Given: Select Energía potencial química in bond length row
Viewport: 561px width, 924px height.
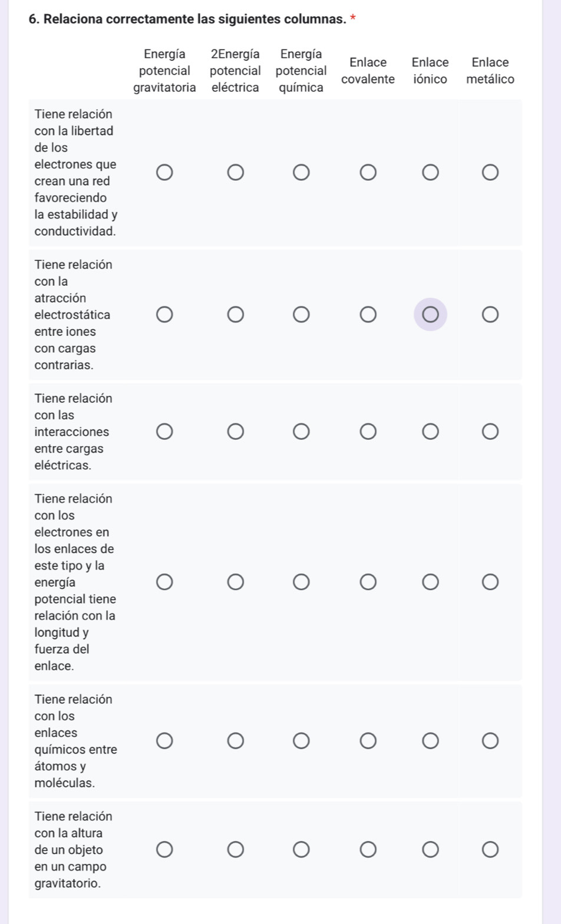Looking at the screenshot, I should coord(301,582).
